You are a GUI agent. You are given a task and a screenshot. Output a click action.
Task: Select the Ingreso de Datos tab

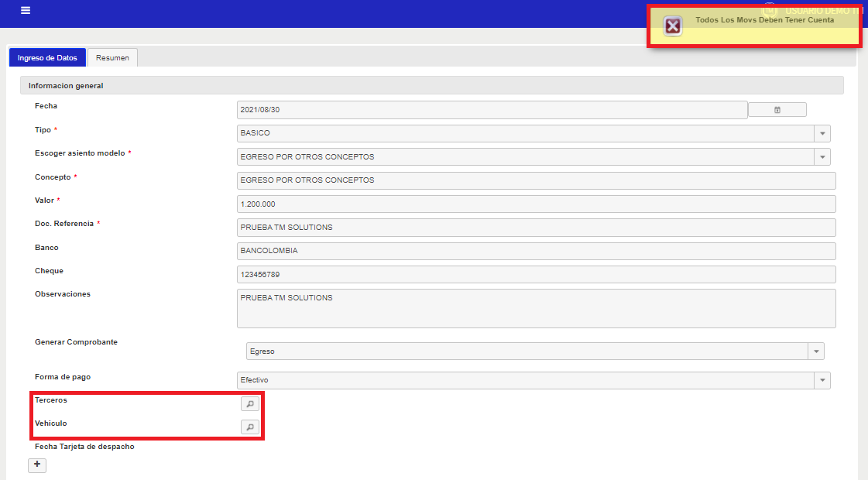click(47, 58)
